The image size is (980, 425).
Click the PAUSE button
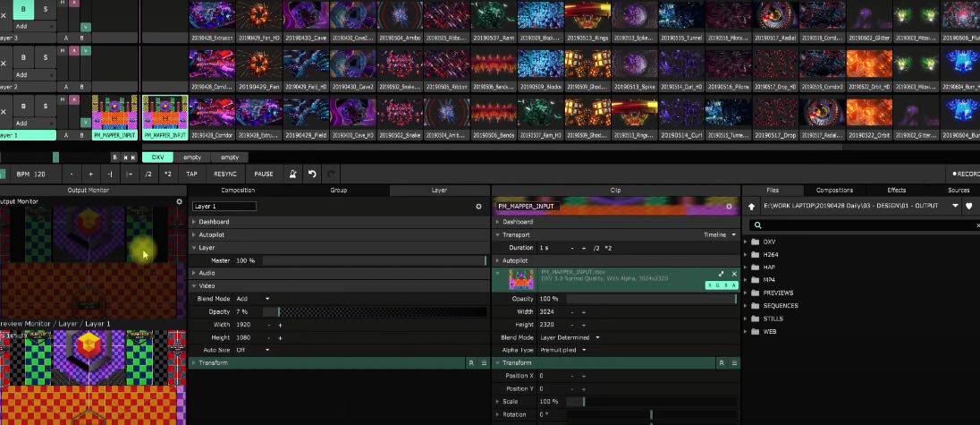click(264, 174)
